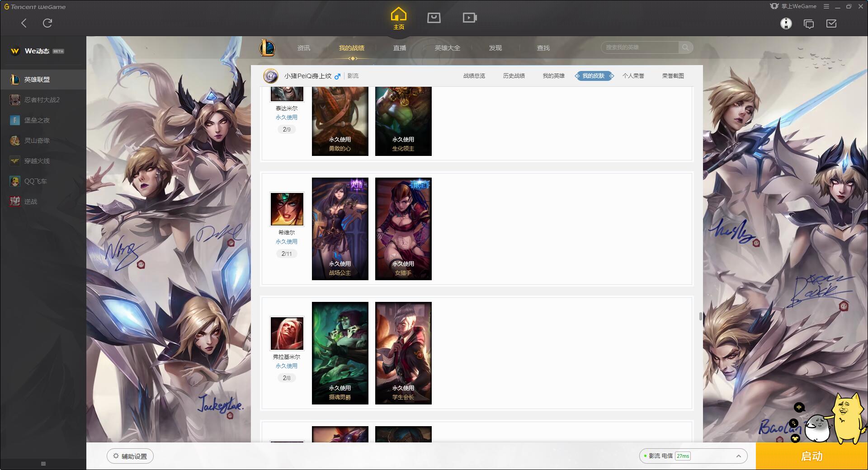Open 辅助设置 with the gear button

tap(130, 456)
